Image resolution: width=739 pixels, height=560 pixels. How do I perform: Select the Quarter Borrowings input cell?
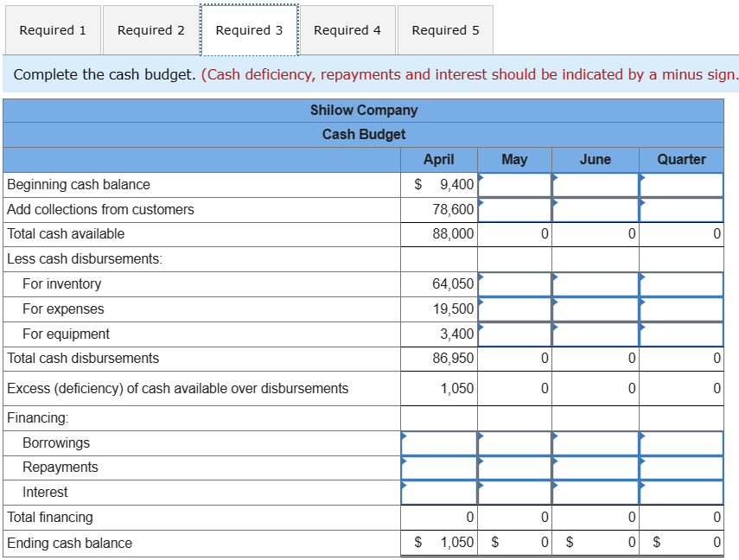(683, 442)
